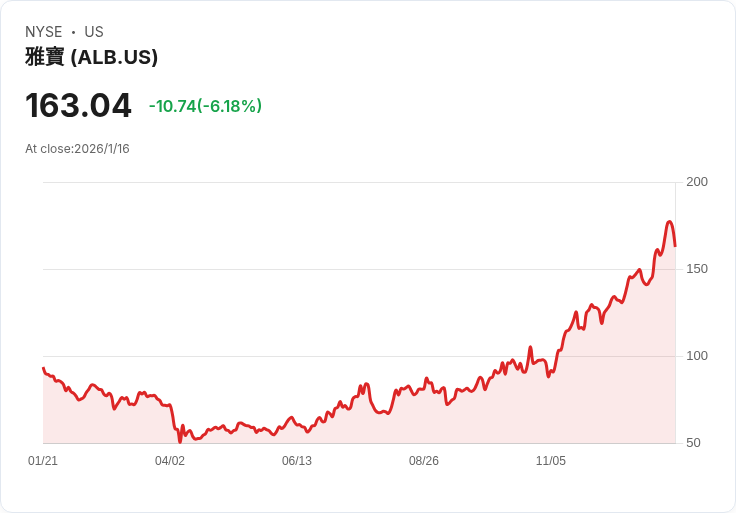This screenshot has height=513, width=736.
Task: Select the green -10.74(-6.18%) change value
Action: [x=205, y=106]
